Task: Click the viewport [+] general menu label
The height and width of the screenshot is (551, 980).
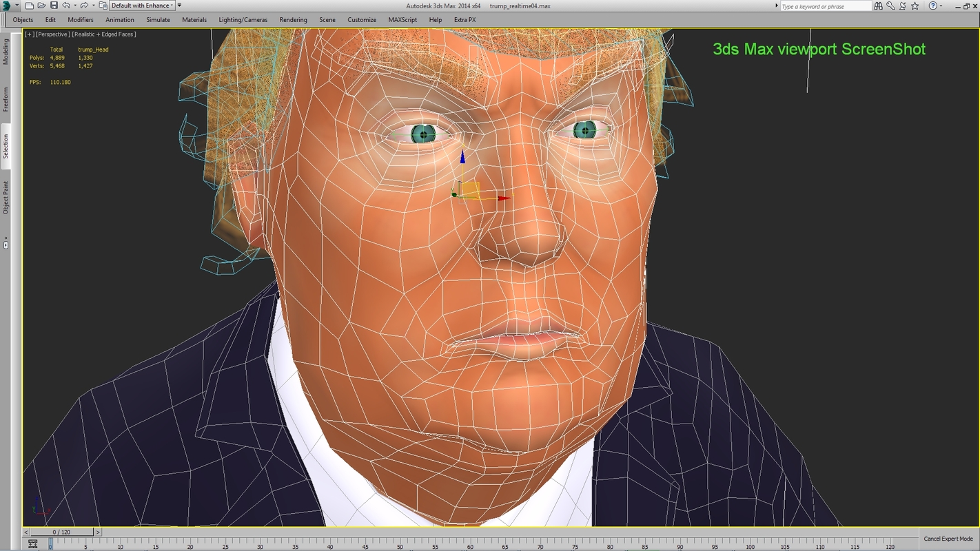Action: [28, 34]
